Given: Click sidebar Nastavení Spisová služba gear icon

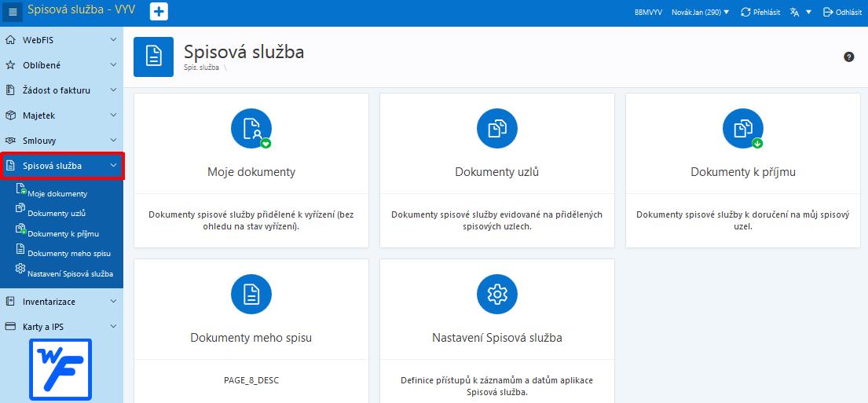Looking at the screenshot, I should tap(20, 269).
